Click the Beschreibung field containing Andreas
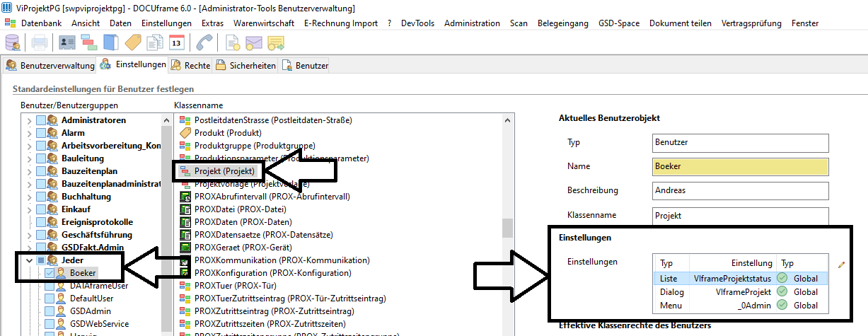 pyautogui.click(x=741, y=190)
